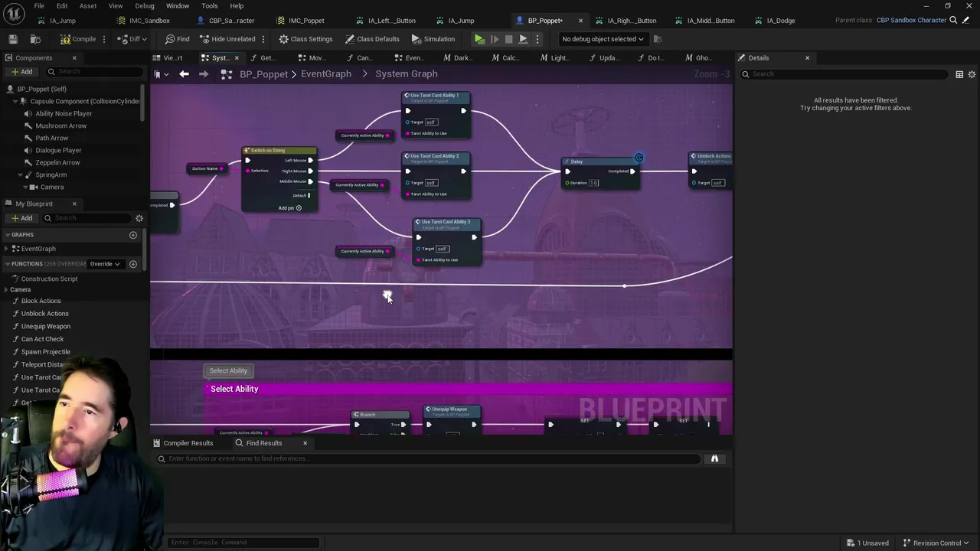Viewport: 980px width, 551px height.
Task: Open the debug object selector dropdown
Action: (x=603, y=39)
